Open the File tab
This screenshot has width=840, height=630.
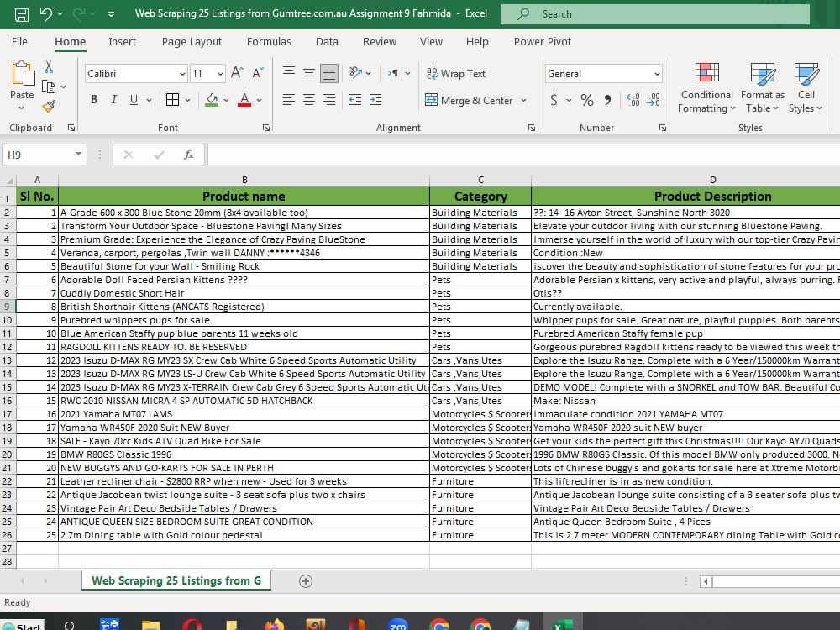19,42
